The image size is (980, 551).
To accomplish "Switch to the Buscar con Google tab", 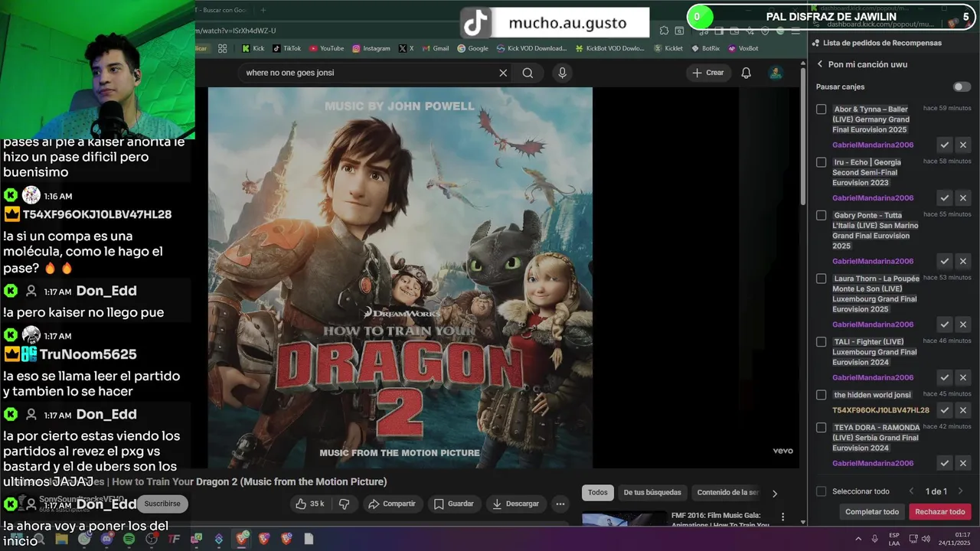I will [x=222, y=10].
